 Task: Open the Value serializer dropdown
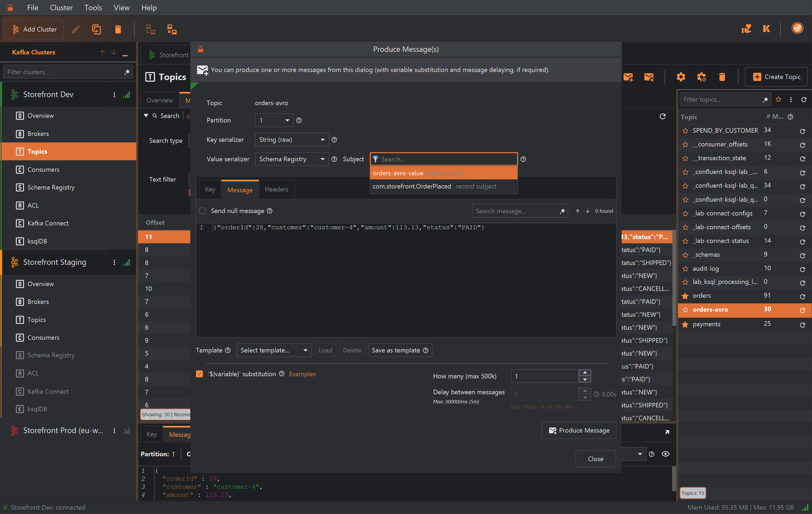tap(291, 159)
